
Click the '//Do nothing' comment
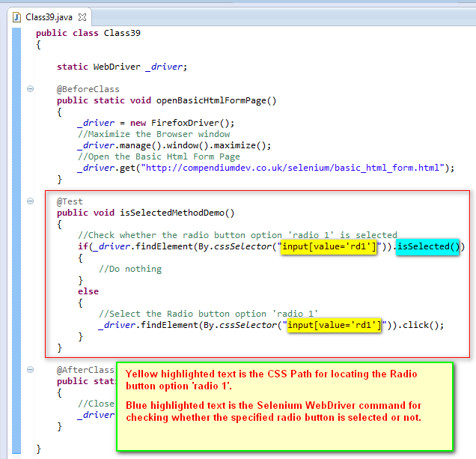tap(130, 269)
